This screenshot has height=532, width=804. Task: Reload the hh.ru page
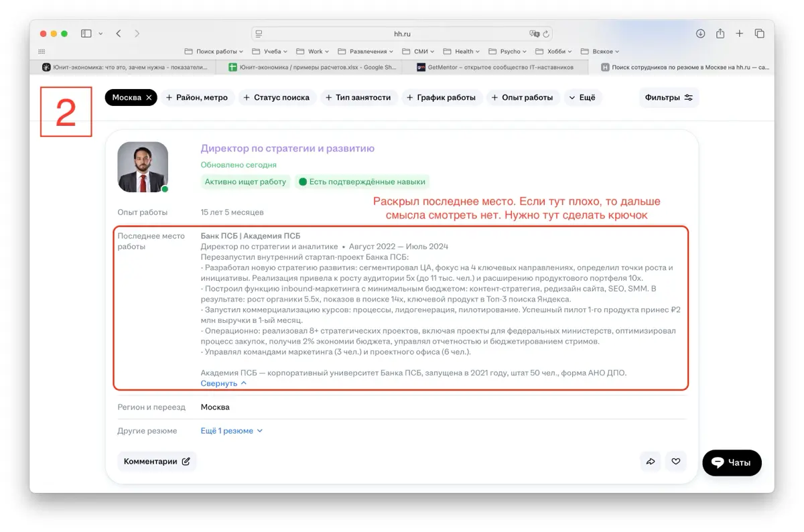click(x=546, y=34)
